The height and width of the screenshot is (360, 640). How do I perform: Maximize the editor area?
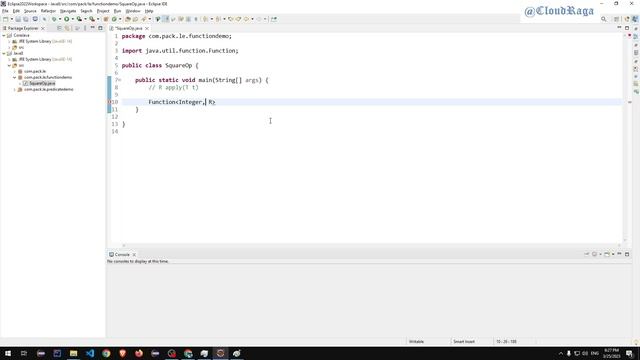627,28
